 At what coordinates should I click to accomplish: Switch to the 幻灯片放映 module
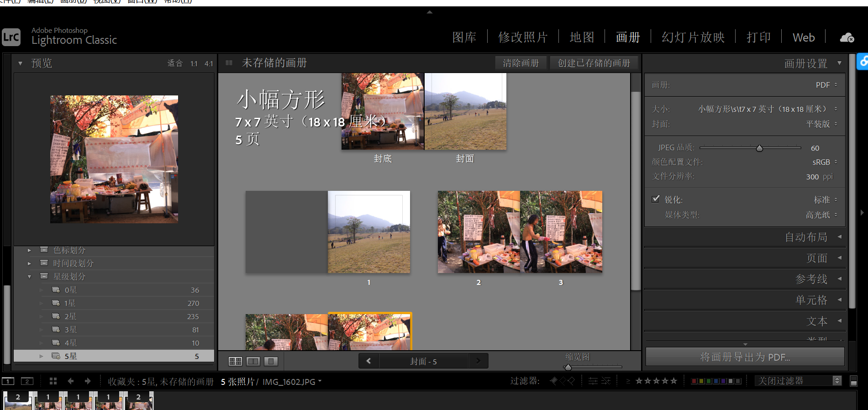tap(693, 37)
